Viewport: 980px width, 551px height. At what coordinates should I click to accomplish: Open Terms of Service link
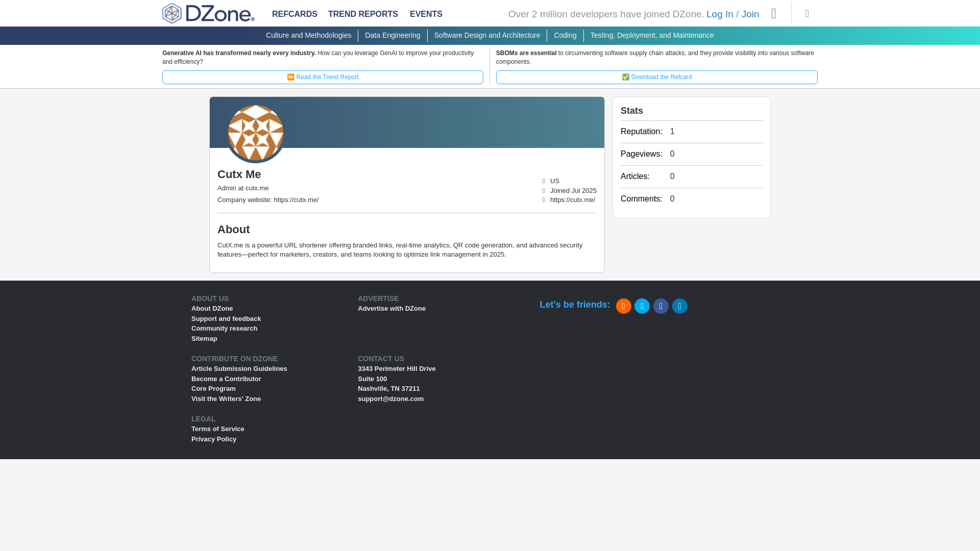217,429
